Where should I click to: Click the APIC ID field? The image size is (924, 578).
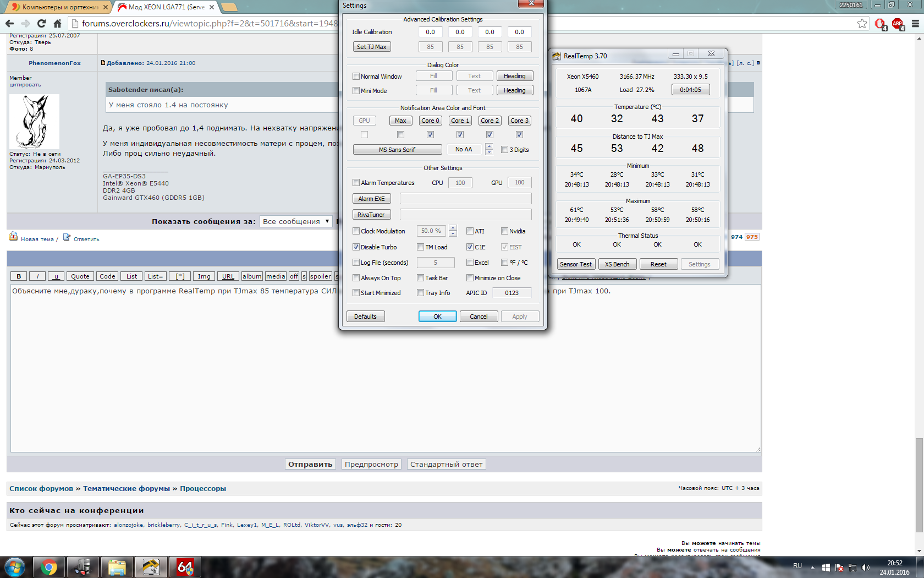pyautogui.click(x=512, y=293)
